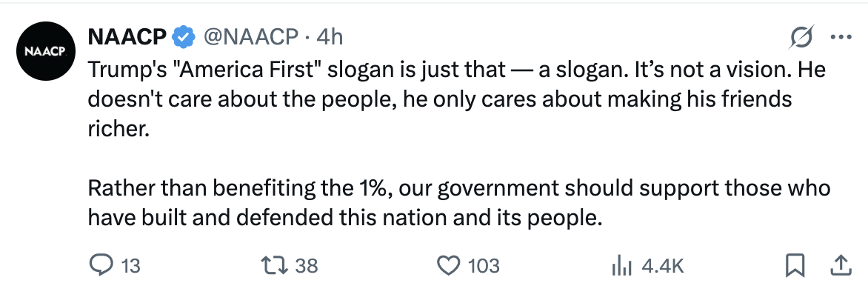Click the blue verified badge
Viewport: 868px width, 286px height.
click(184, 38)
